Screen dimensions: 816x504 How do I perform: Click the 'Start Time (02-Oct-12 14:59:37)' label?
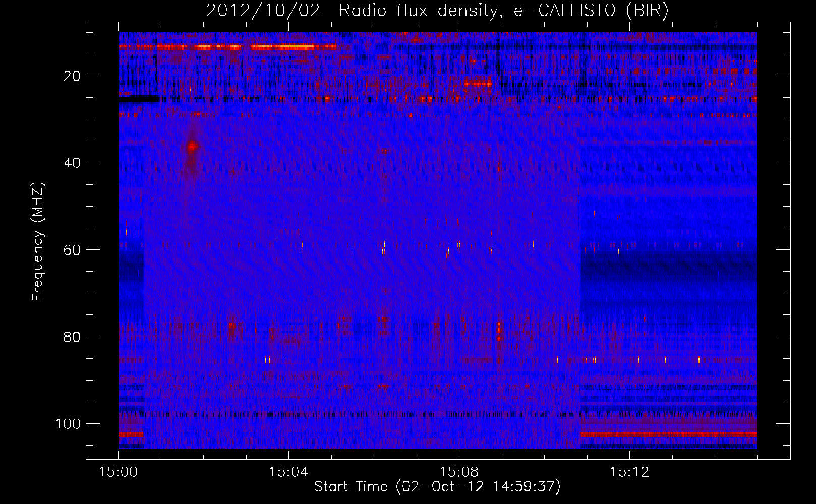coord(437,487)
